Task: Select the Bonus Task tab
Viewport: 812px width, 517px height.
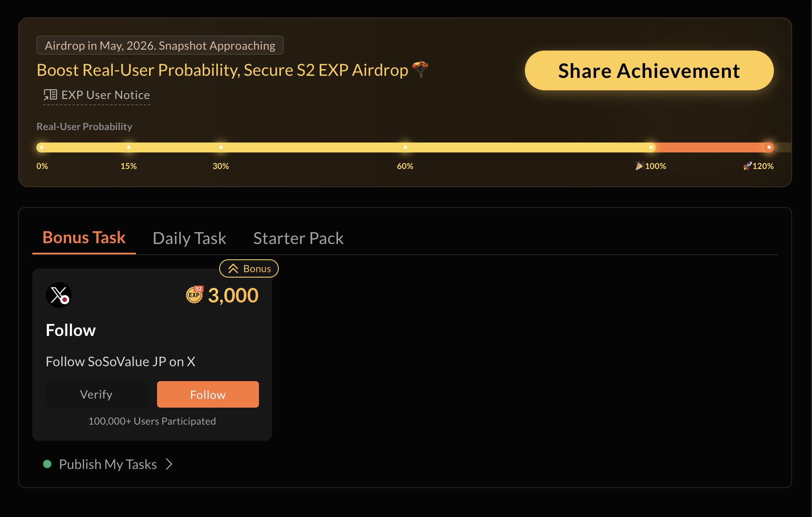Action: (84, 237)
